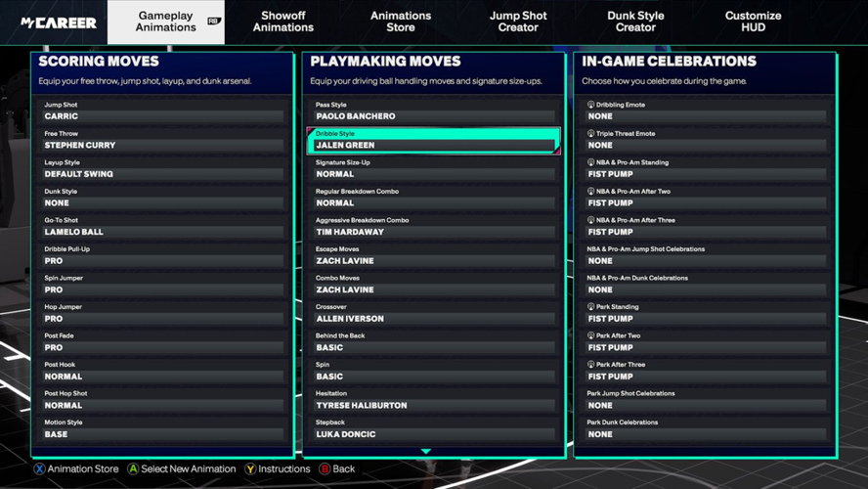
Task: Click the Instructions prompt label
Action: click(284, 468)
